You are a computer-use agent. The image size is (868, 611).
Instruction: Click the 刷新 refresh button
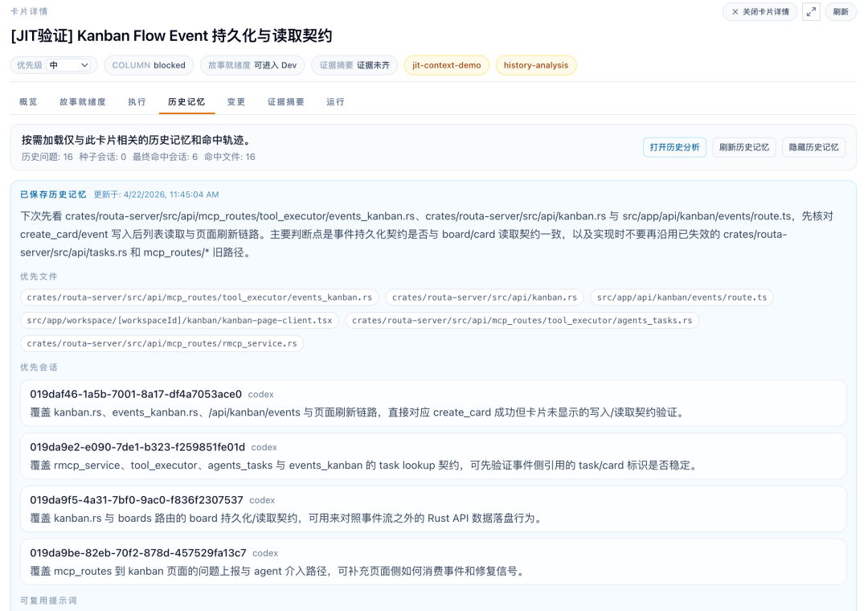(x=841, y=11)
